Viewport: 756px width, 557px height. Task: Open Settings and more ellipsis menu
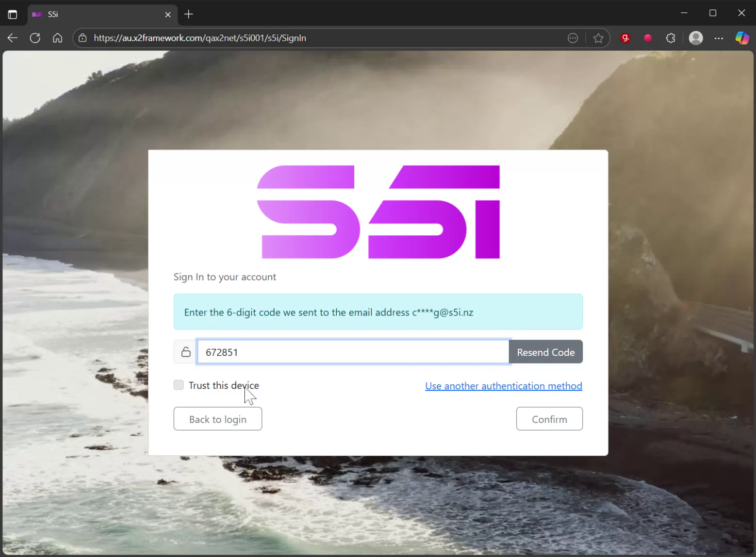719,38
